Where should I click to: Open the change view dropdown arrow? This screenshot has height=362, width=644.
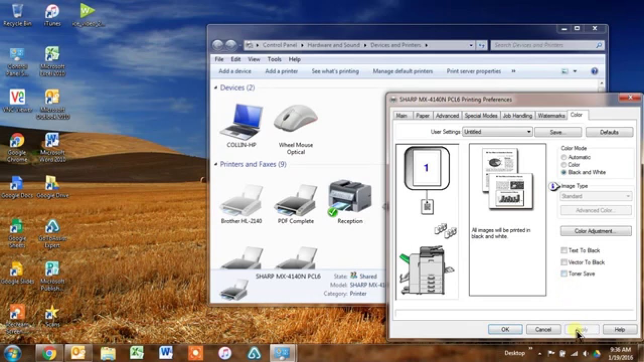575,71
